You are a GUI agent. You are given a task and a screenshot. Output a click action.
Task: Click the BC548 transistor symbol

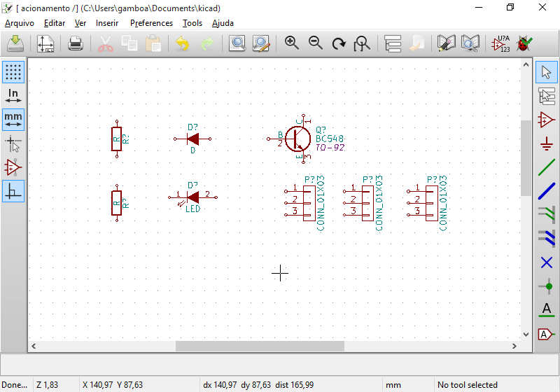(298, 139)
